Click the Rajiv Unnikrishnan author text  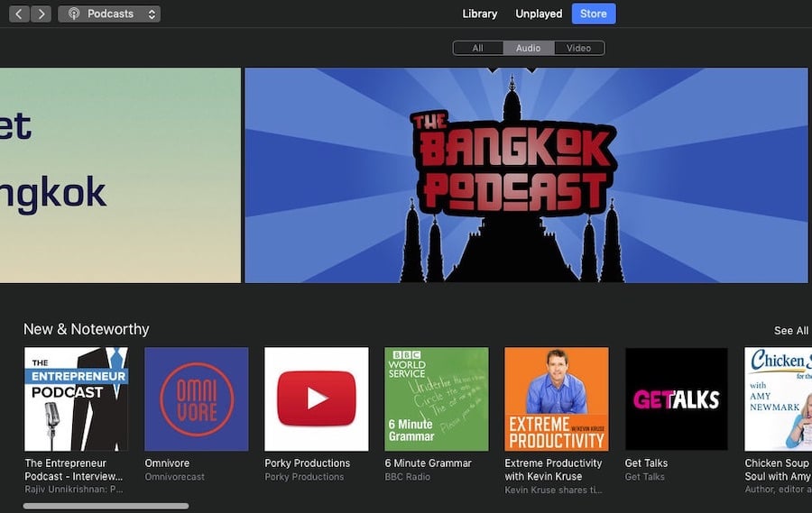[74, 490]
